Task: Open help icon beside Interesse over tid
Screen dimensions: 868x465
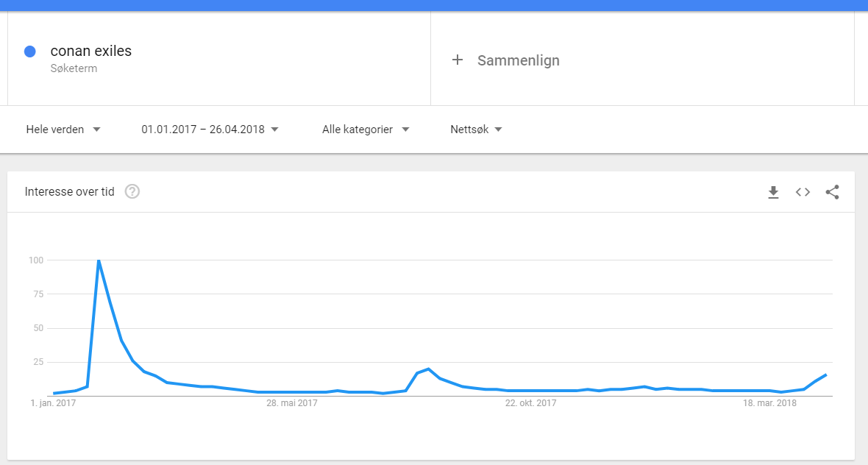Action: pos(132,191)
